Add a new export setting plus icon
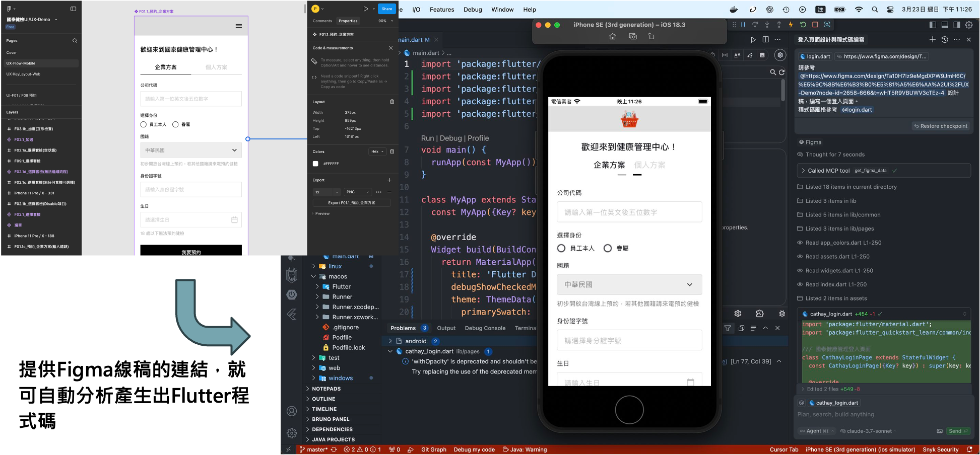 point(389,180)
